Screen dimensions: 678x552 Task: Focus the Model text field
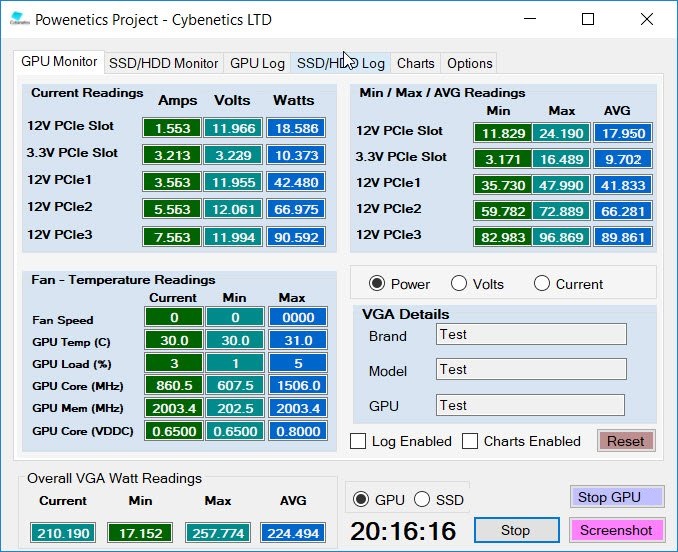pos(531,369)
